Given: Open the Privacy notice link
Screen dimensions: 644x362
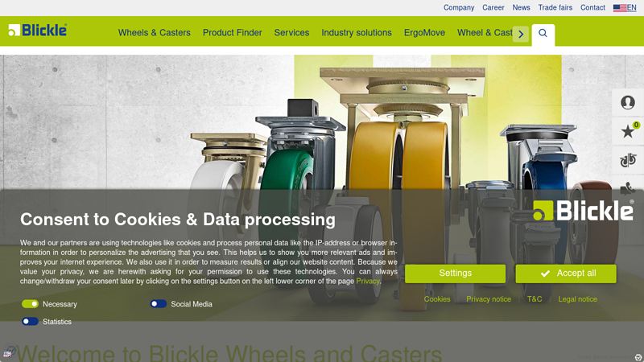Looking at the screenshot, I should tap(489, 299).
